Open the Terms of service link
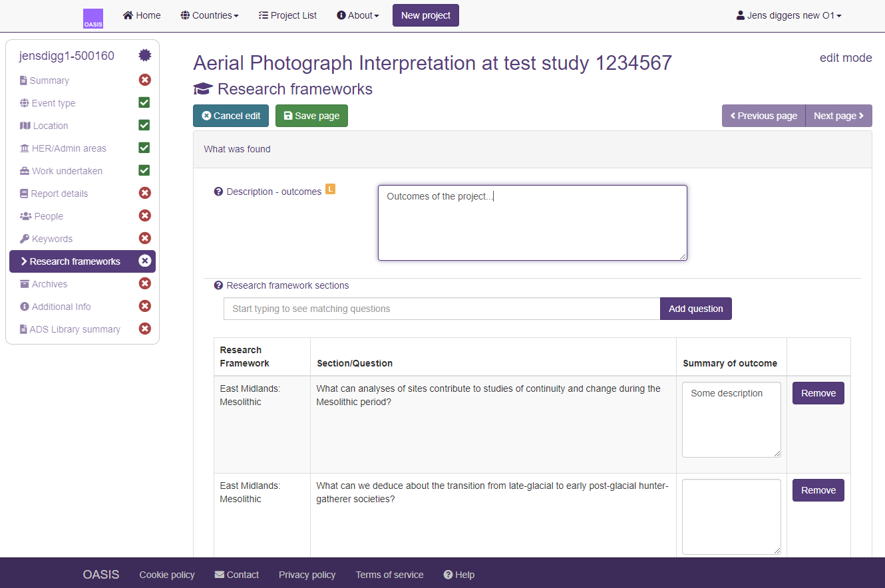Viewport: 885px width, 588px height. coord(389,575)
